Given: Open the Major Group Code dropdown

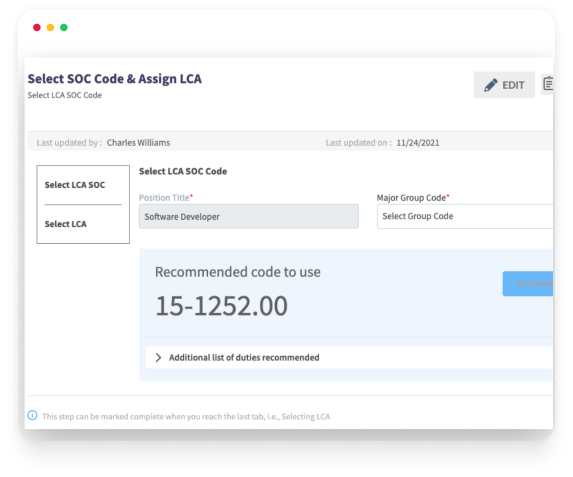Looking at the screenshot, I should pyautogui.click(x=465, y=216).
